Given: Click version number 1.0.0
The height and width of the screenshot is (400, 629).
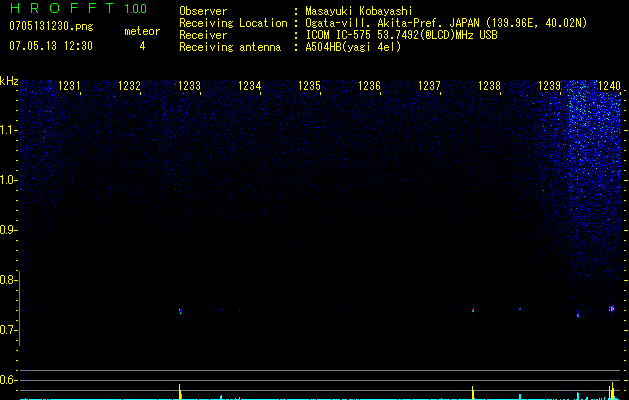Looking at the screenshot, I should (x=135, y=9).
